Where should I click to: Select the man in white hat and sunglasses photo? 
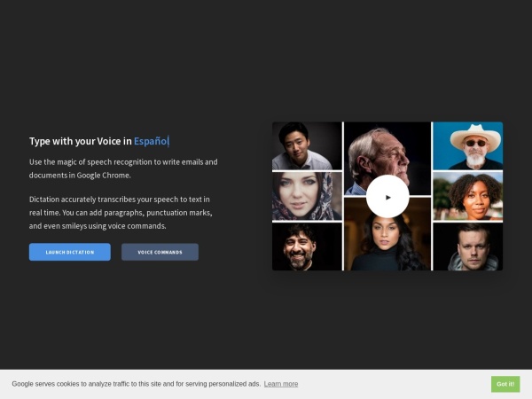pyautogui.click(x=467, y=146)
